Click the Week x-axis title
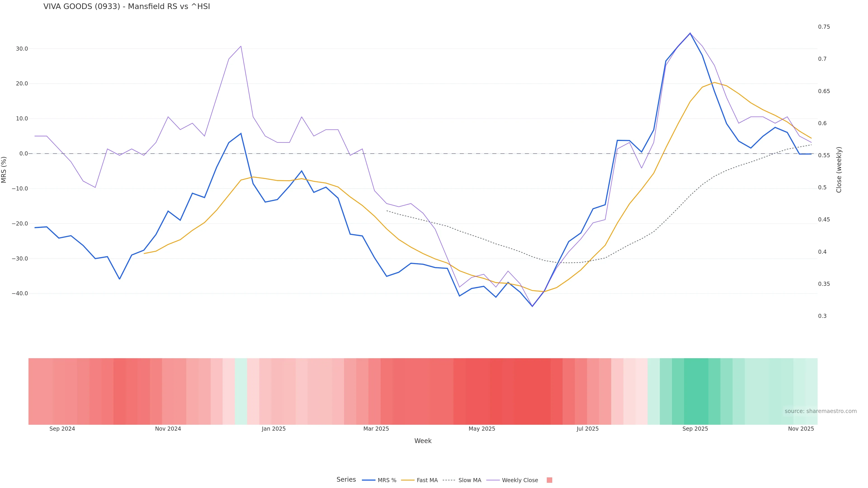Image resolution: width=868 pixels, height=488 pixels. pyautogui.click(x=422, y=441)
